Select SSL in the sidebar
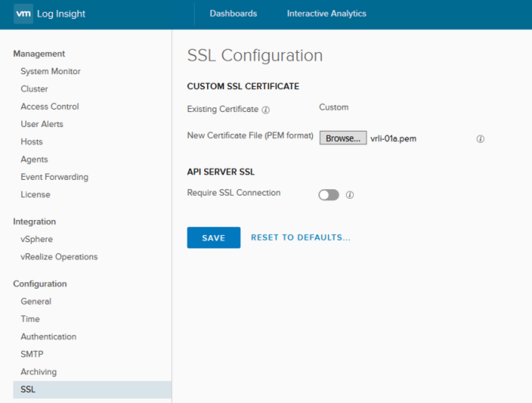The height and width of the screenshot is (403, 532). [x=92, y=390]
